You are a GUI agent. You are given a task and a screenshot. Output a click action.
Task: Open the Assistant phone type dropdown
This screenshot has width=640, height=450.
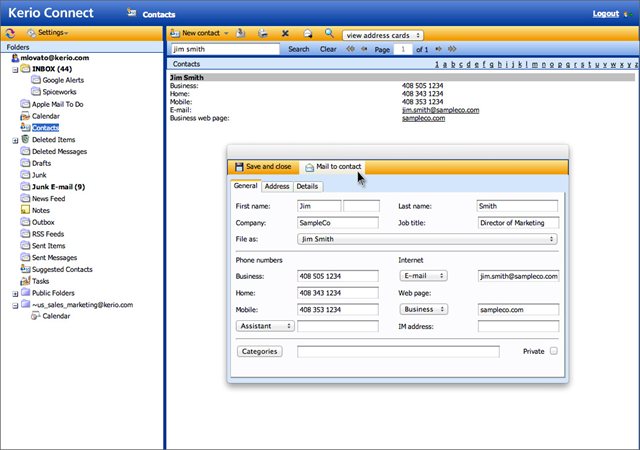point(265,326)
